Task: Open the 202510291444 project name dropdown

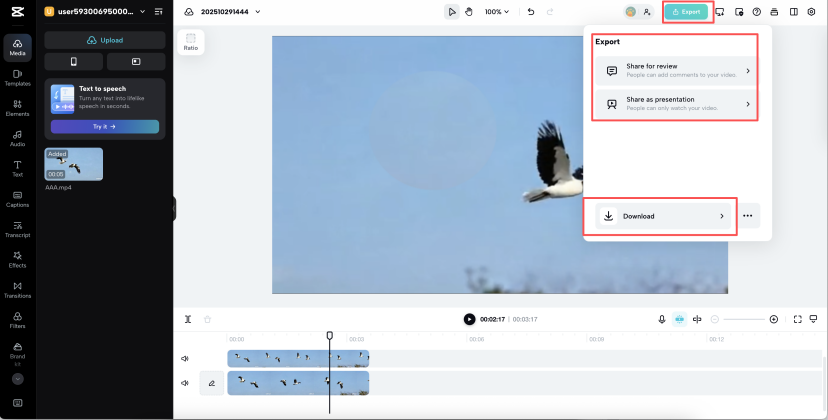Action: point(230,12)
